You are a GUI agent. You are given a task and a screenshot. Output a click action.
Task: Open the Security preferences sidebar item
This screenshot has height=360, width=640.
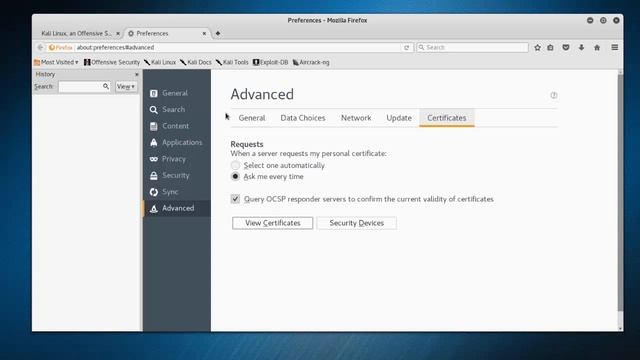click(x=177, y=175)
